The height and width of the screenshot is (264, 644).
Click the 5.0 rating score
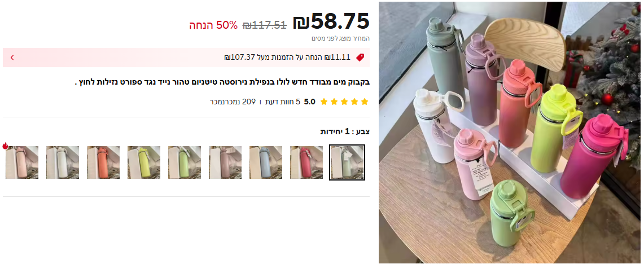(310, 102)
